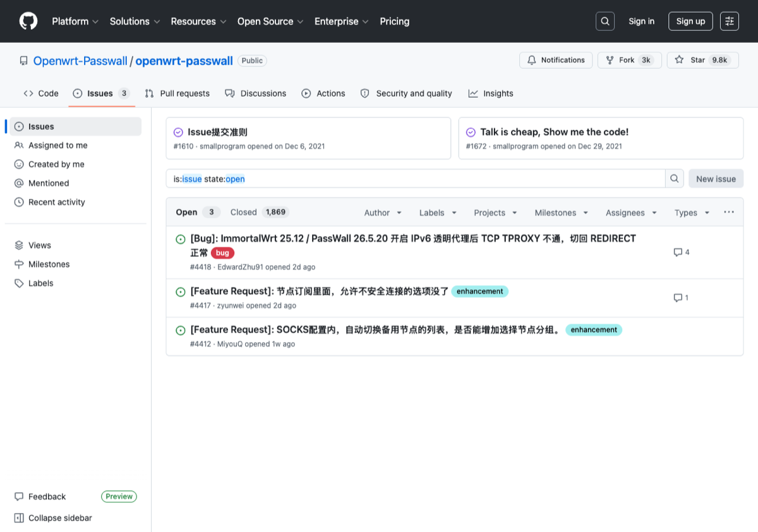Click Sign in
Screen dimensions: 758x532
(641, 21)
